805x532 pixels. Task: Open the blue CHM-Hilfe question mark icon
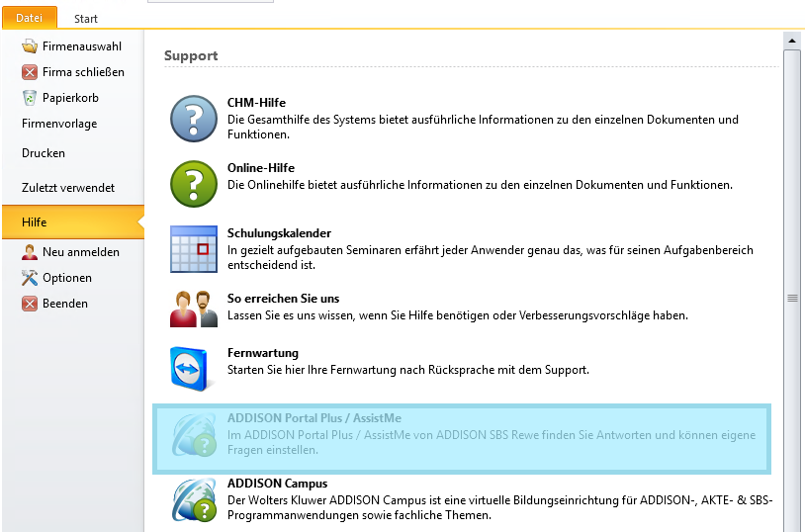194,119
